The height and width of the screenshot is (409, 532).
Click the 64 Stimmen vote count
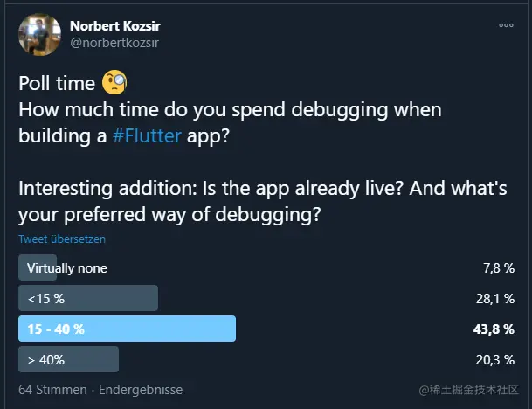[x=52, y=390]
